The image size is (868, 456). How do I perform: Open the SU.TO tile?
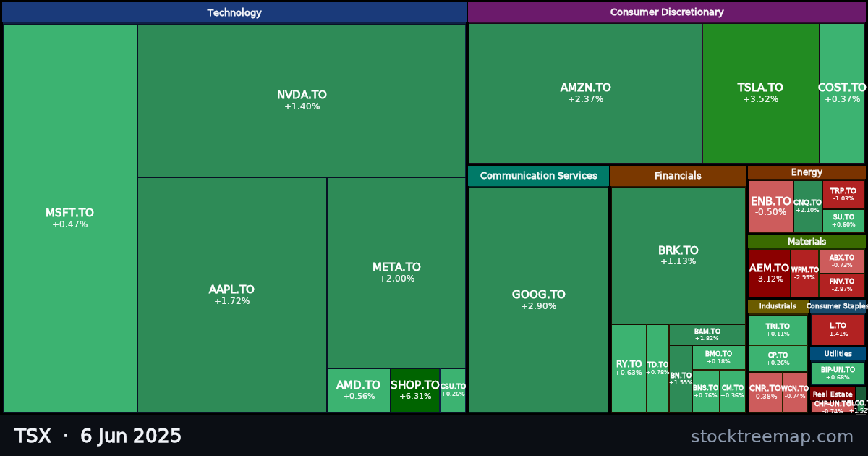point(843,221)
